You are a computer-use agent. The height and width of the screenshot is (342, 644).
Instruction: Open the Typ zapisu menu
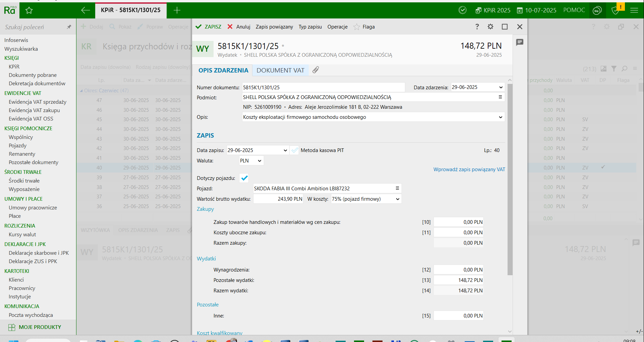pos(310,27)
